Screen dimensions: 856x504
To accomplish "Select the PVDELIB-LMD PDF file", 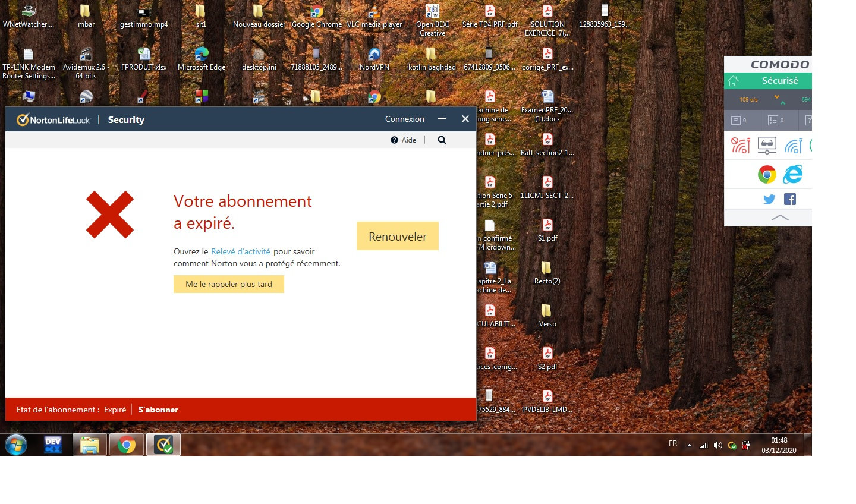I will tap(547, 401).
